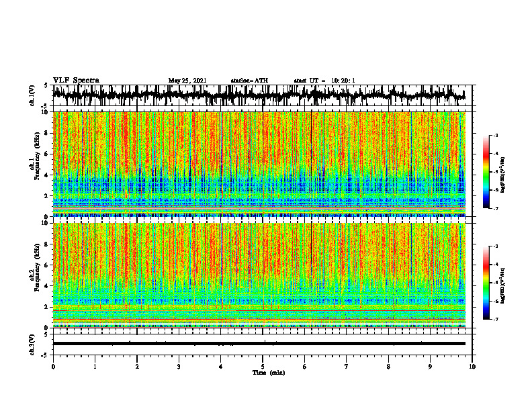Click time-axis tick label "1"
Viewport: 532px width, 411px height.
click(95, 367)
